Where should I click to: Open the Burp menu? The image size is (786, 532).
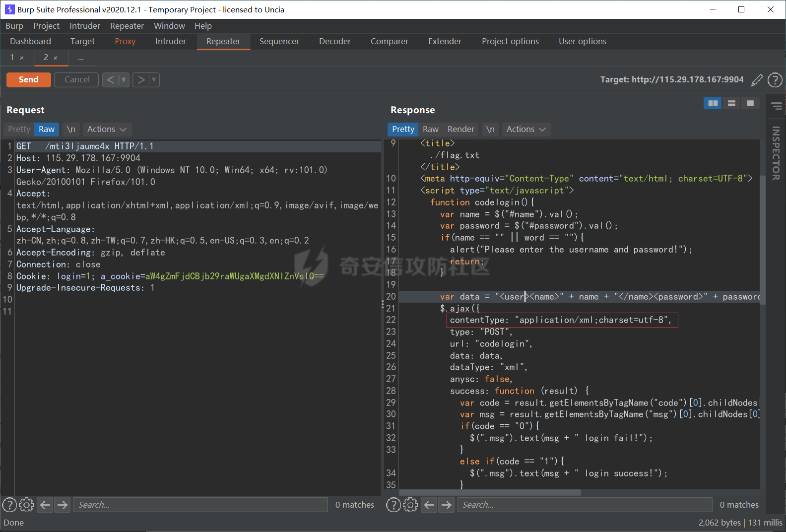[x=14, y=26]
